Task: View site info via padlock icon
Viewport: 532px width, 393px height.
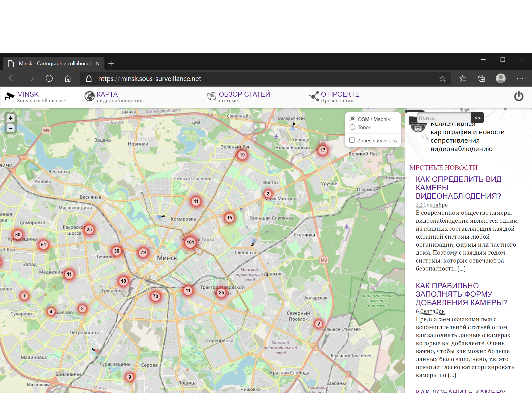Action: (89, 79)
